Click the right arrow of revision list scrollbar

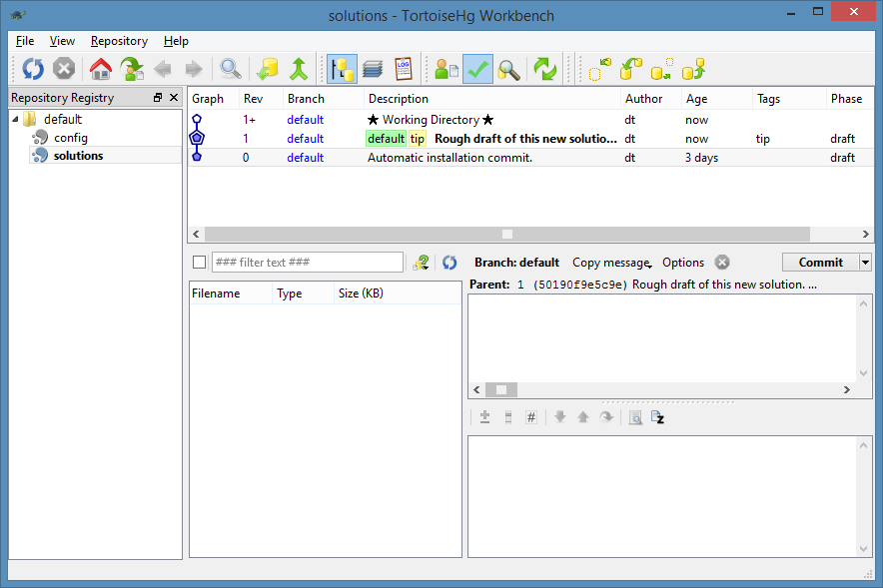click(x=866, y=234)
